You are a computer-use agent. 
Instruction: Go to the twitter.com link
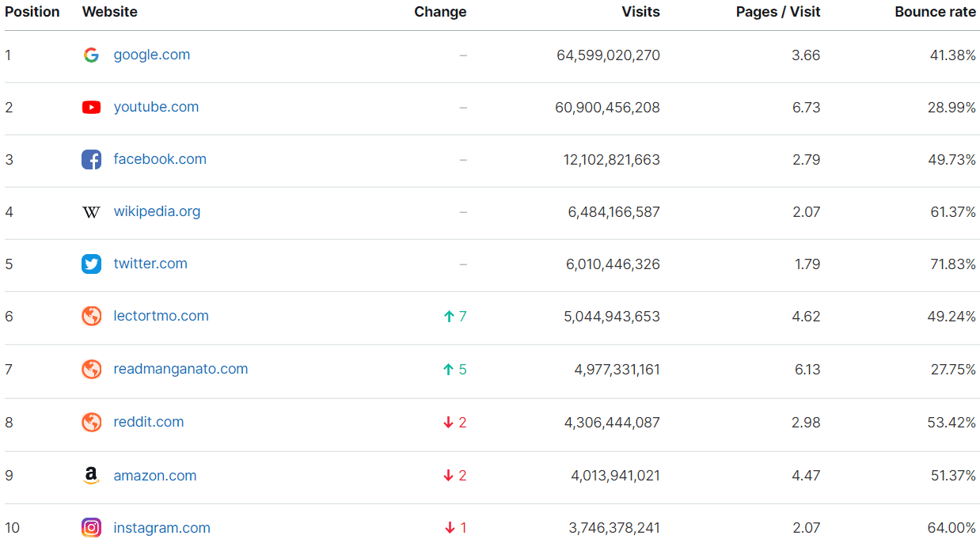(150, 264)
